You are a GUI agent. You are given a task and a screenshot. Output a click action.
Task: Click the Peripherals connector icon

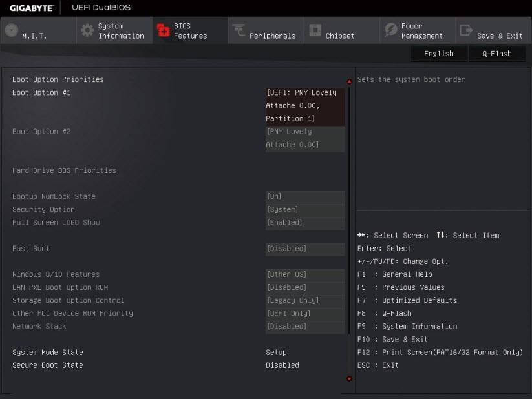click(239, 30)
